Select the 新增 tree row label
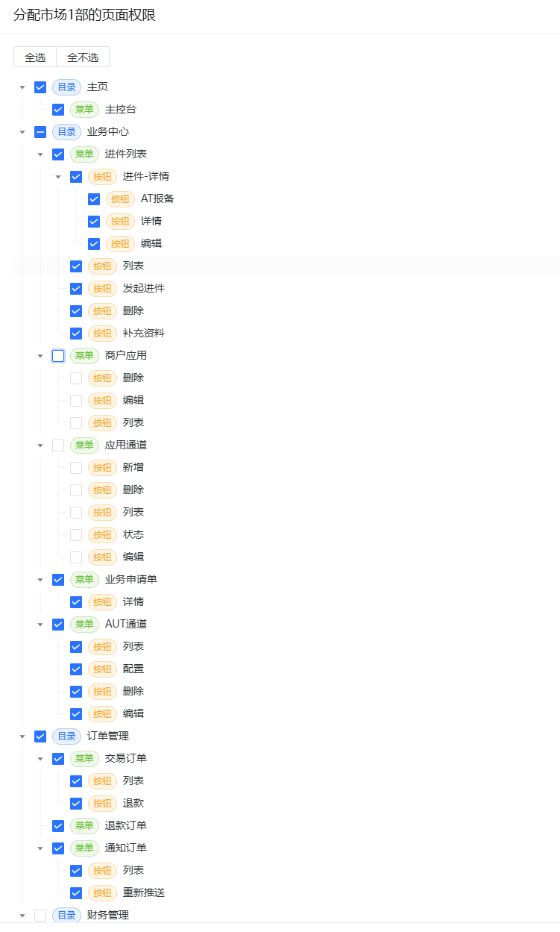This screenshot has height=932, width=560. pos(133,468)
